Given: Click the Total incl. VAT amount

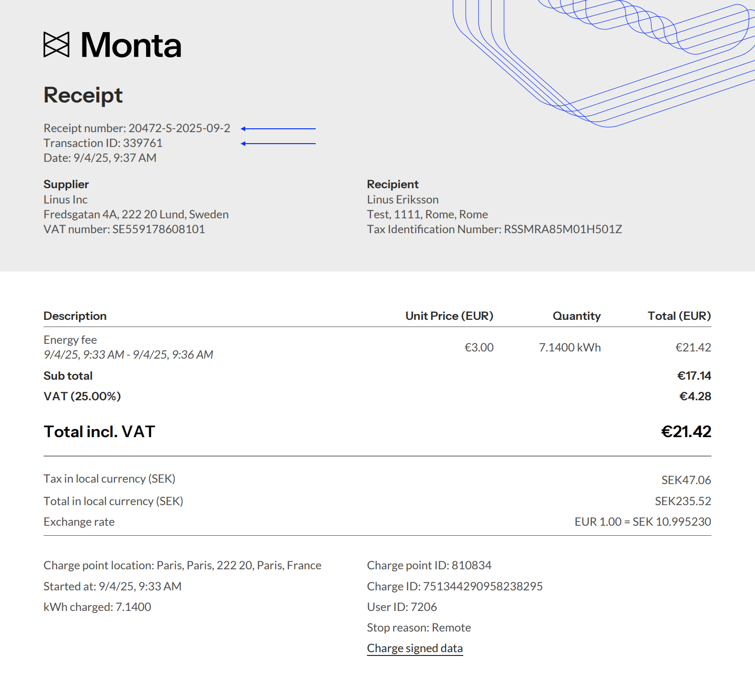Looking at the screenshot, I should (686, 432).
